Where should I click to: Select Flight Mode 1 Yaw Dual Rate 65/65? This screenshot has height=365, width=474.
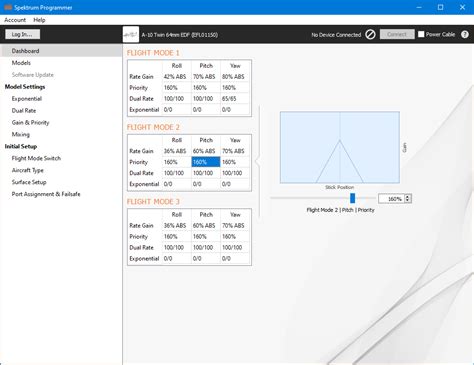tap(235, 99)
